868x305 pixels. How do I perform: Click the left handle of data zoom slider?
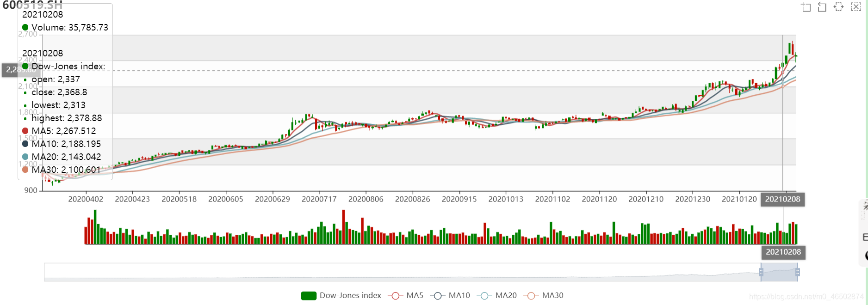[761, 272]
